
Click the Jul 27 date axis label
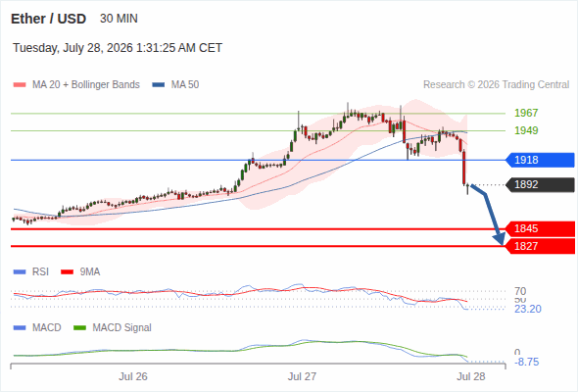point(302,377)
